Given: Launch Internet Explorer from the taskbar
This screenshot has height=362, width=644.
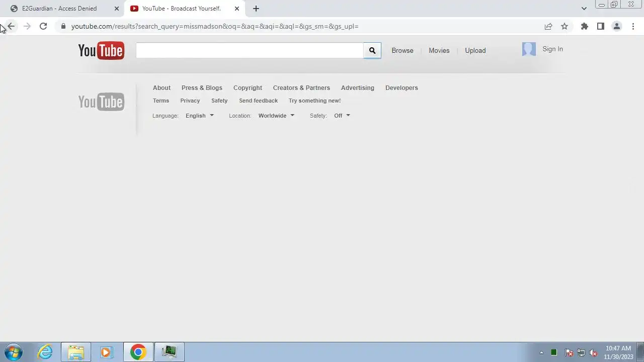Looking at the screenshot, I should click(45, 352).
